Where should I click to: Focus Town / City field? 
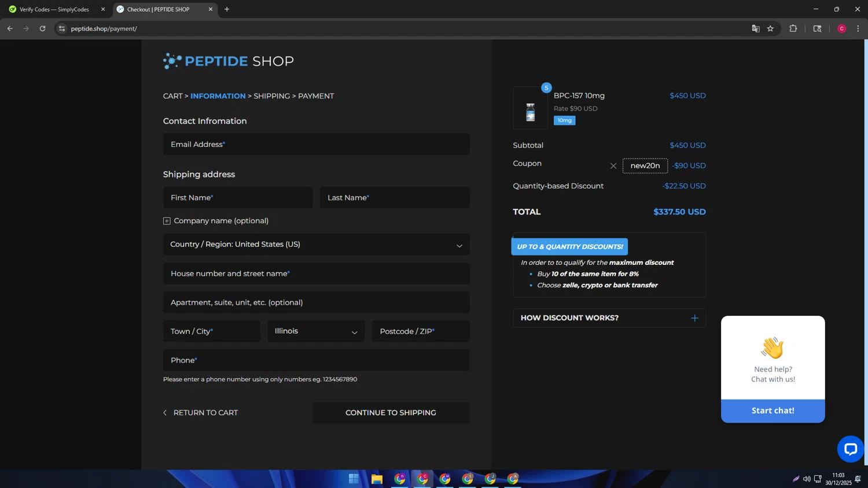pos(212,331)
